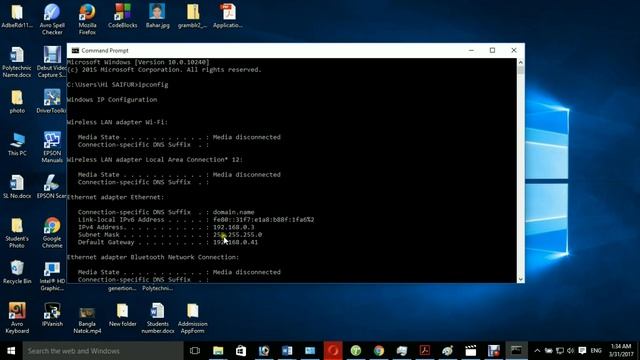Click "Wireless LAN adapter Wi-Fi:" heading
The height and width of the screenshot is (360, 640).
(x=117, y=122)
